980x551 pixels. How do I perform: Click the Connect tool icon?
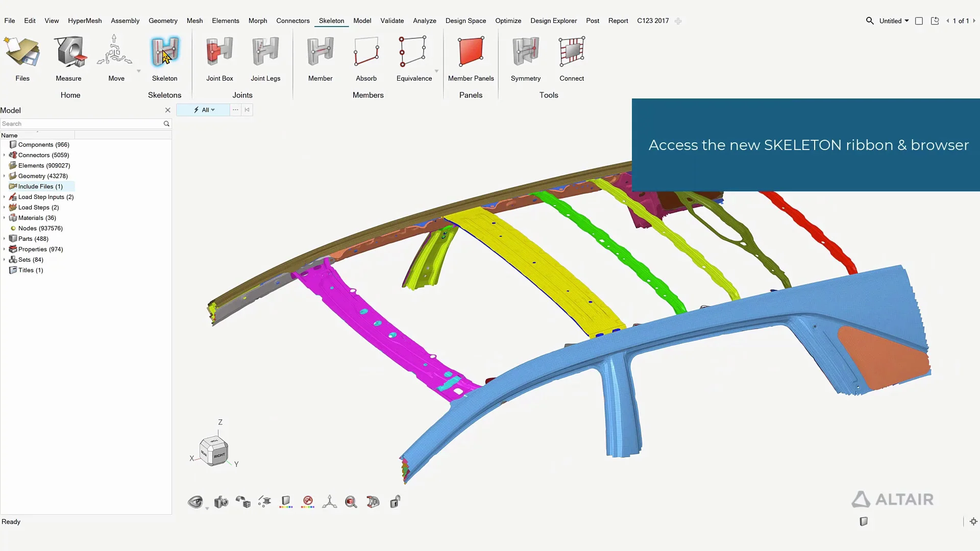(571, 52)
